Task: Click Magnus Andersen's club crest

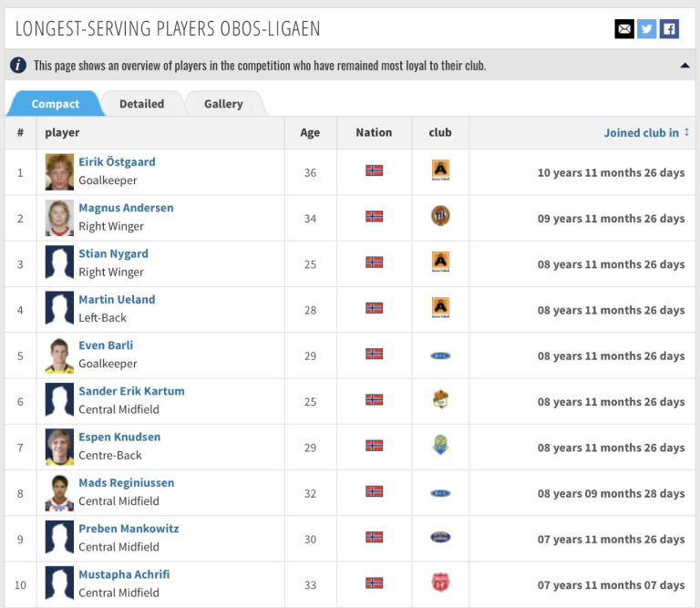Action: pos(440,217)
